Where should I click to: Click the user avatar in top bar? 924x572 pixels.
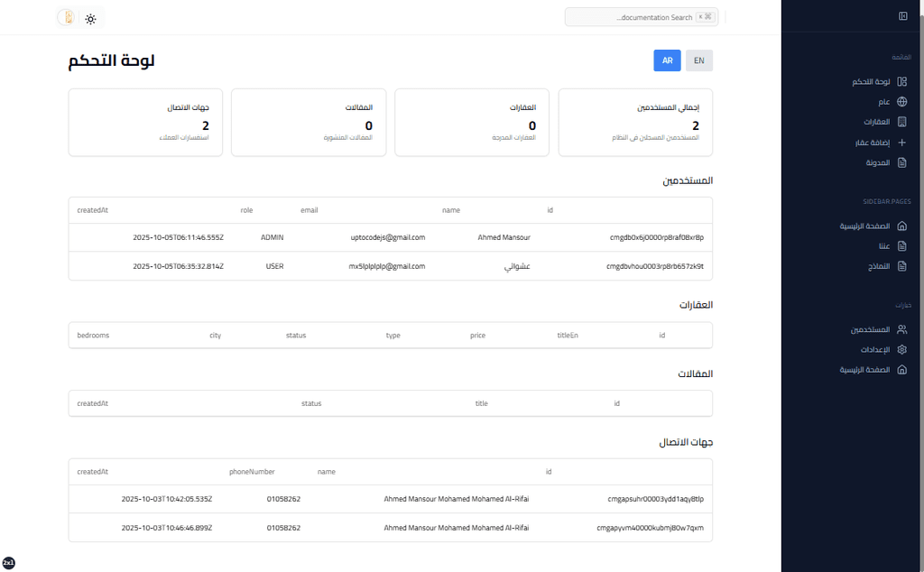pos(67,17)
